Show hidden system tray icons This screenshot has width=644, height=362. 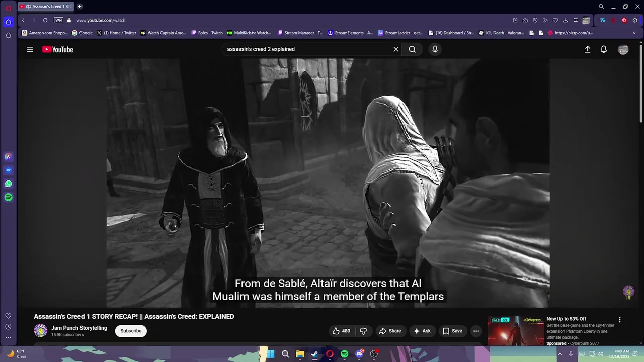(560, 354)
